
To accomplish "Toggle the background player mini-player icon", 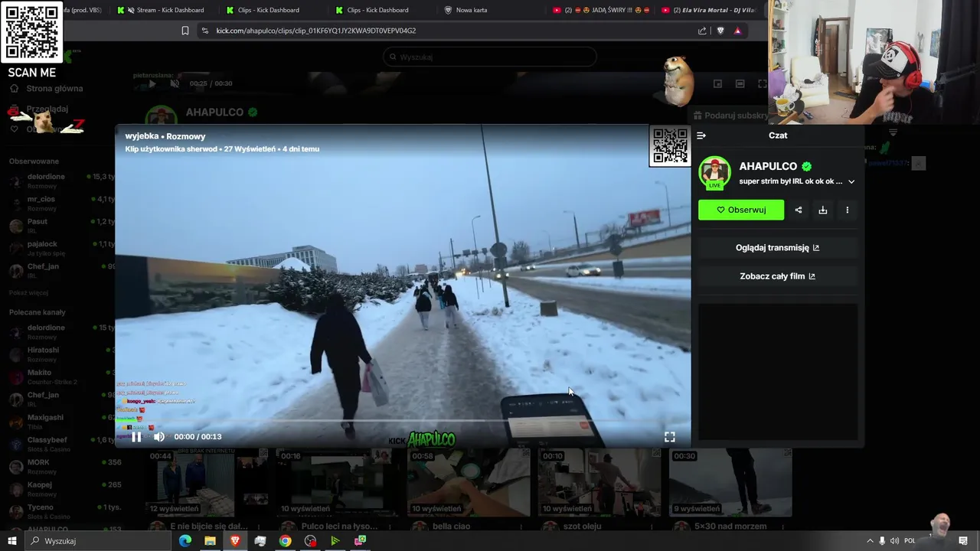I will (x=717, y=83).
